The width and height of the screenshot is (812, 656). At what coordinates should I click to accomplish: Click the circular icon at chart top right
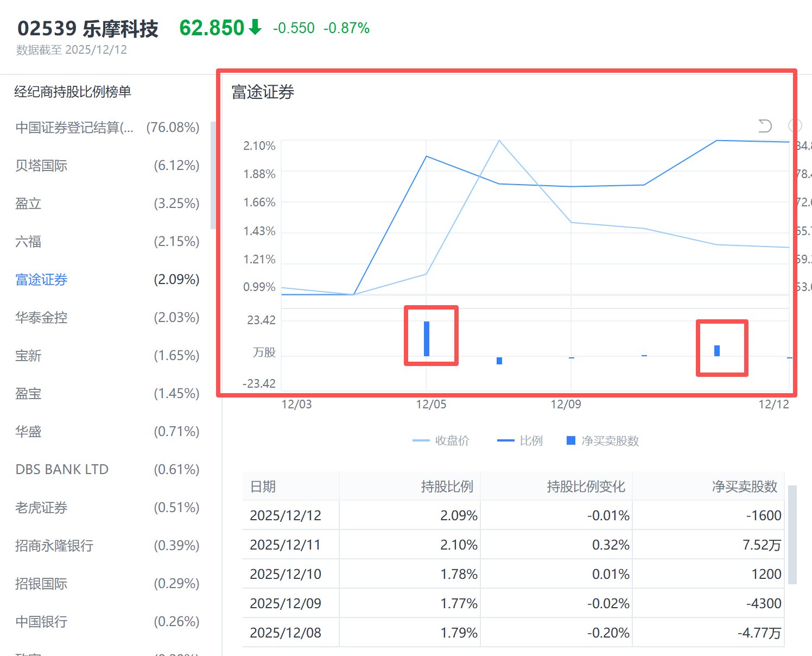[x=796, y=125]
